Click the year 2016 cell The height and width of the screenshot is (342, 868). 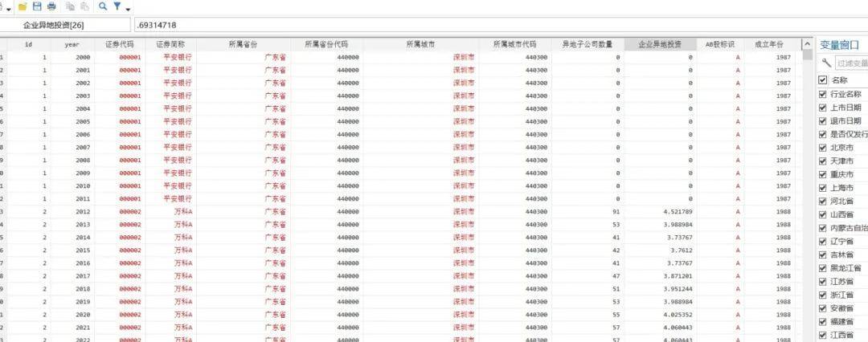pyautogui.click(x=72, y=263)
